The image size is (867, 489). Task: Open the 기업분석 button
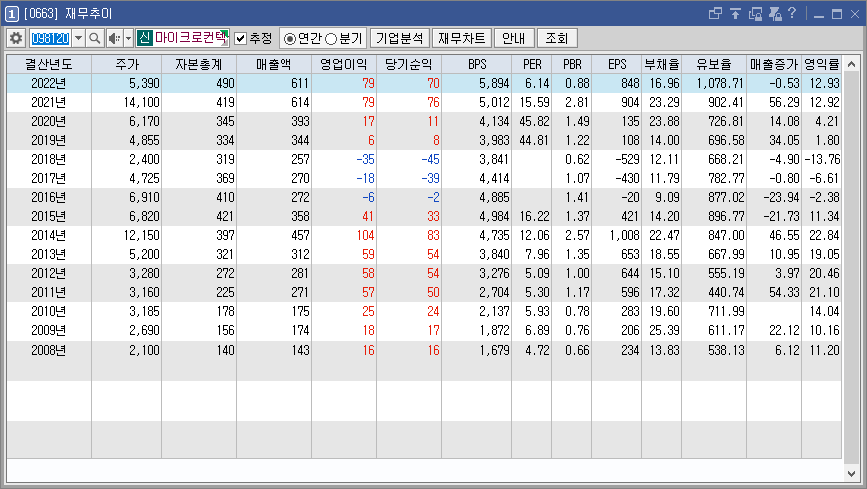click(399, 38)
